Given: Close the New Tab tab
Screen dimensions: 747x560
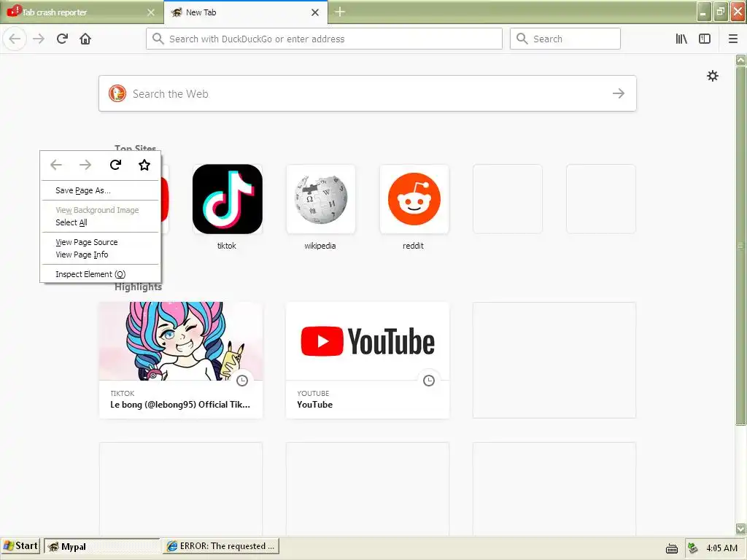Looking at the screenshot, I should pos(315,12).
